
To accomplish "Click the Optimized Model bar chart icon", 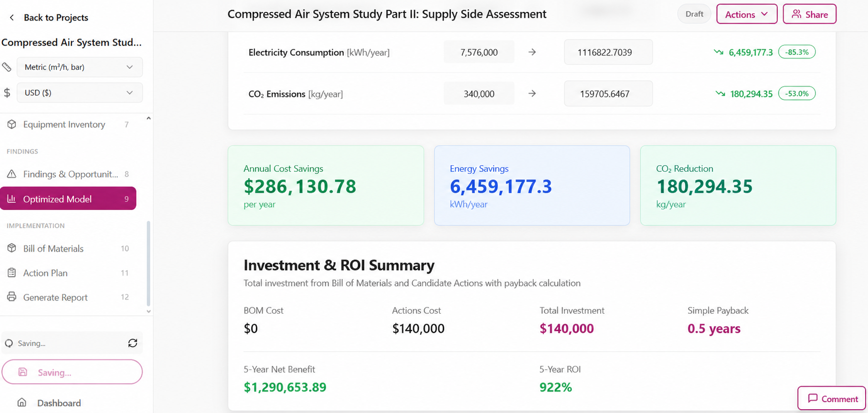I will tap(12, 199).
